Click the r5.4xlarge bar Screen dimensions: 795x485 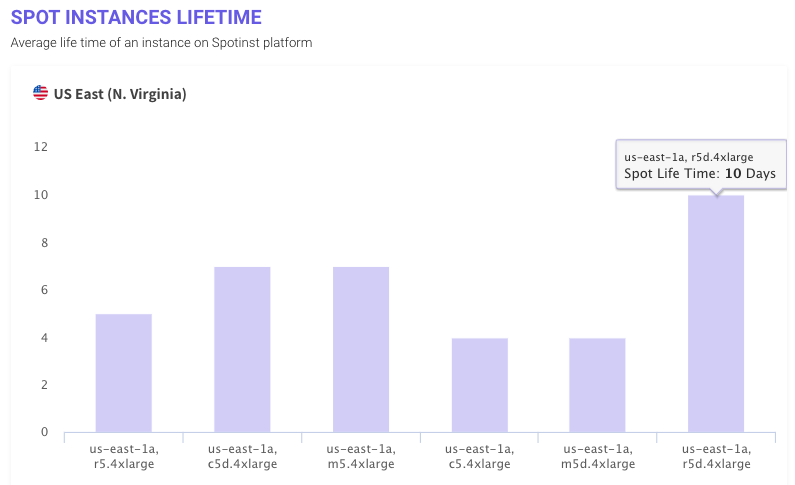pos(124,373)
